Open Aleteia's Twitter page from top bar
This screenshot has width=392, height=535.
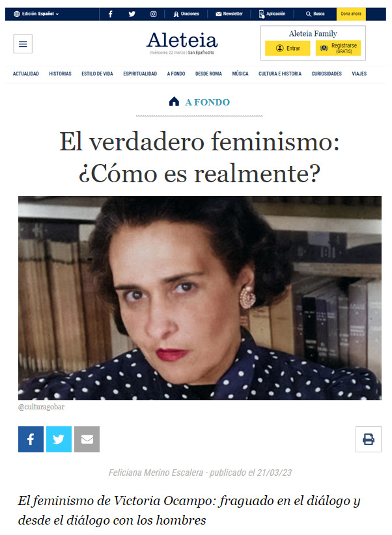[x=132, y=14]
